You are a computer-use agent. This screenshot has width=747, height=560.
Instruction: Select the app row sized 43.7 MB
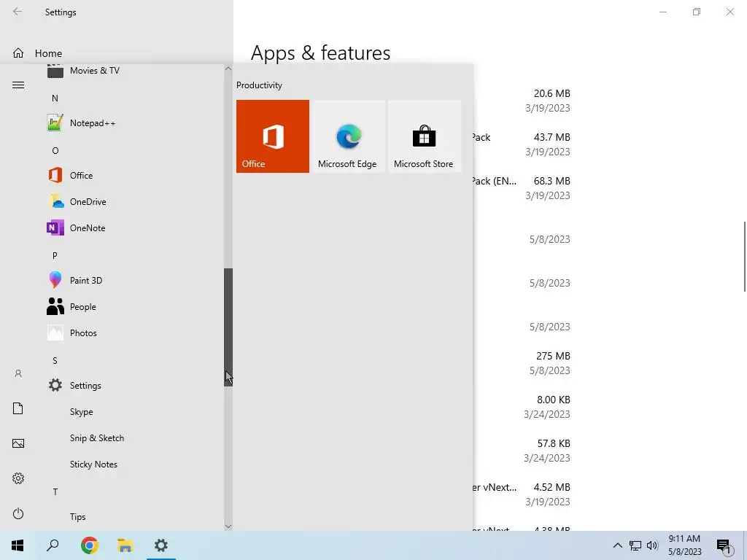pyautogui.click(x=522, y=144)
